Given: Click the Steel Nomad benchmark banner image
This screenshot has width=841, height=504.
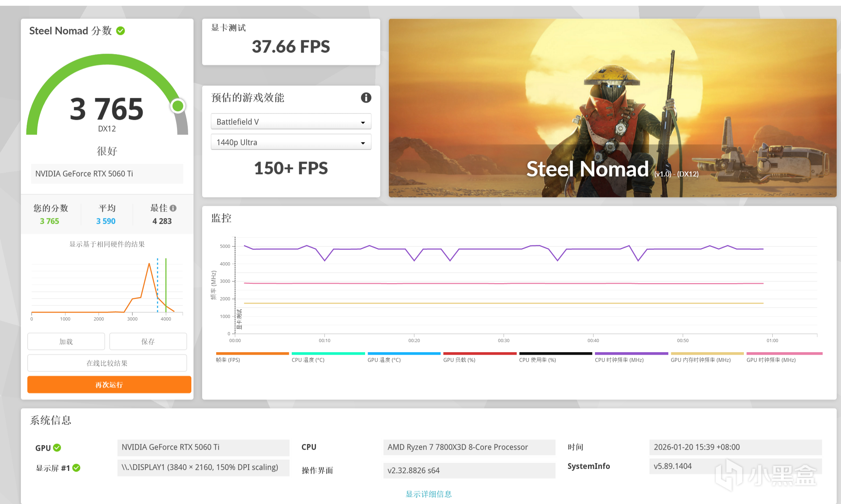Looking at the screenshot, I should (612, 108).
